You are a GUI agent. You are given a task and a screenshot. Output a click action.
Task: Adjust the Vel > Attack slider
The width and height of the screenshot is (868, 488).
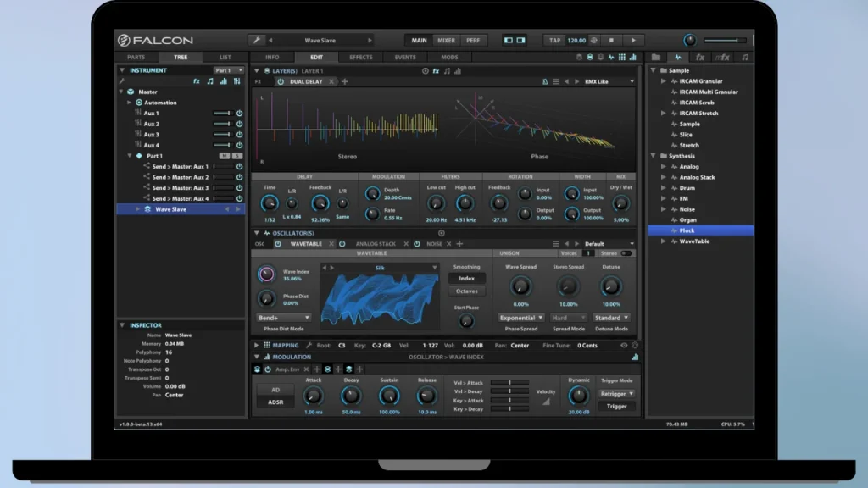(x=509, y=382)
